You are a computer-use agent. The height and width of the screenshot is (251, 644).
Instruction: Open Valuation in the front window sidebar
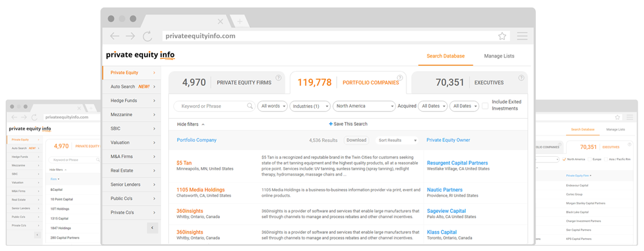click(131, 143)
